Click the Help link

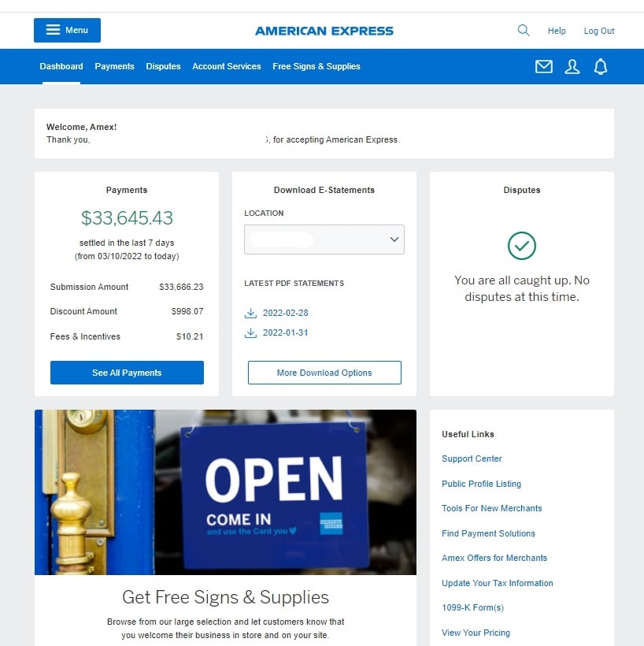tap(557, 31)
